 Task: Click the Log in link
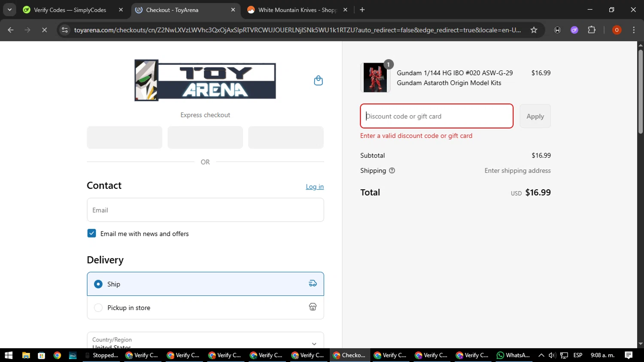pos(315,186)
